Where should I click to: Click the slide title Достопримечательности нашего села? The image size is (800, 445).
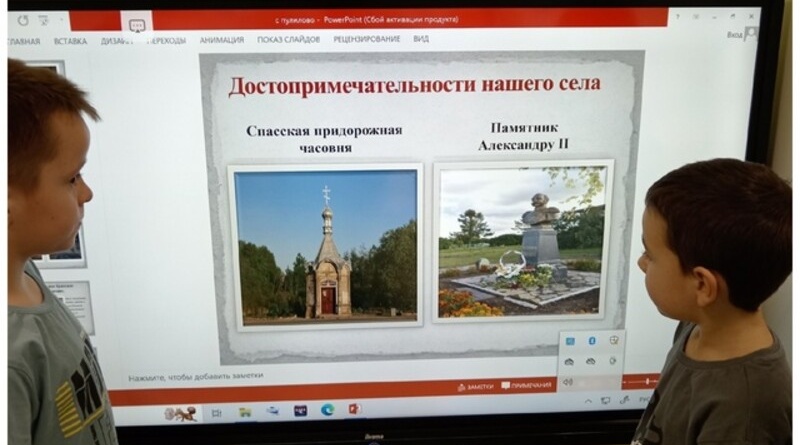tap(414, 85)
